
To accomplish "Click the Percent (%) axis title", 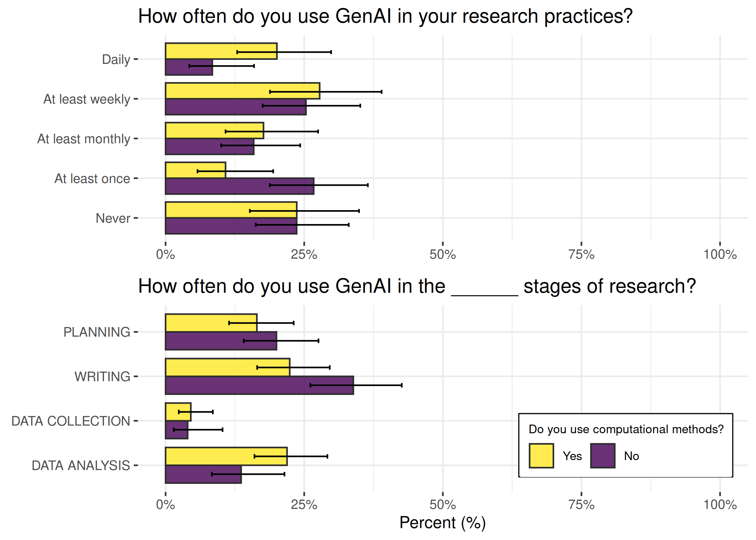I will pyautogui.click(x=442, y=522).
